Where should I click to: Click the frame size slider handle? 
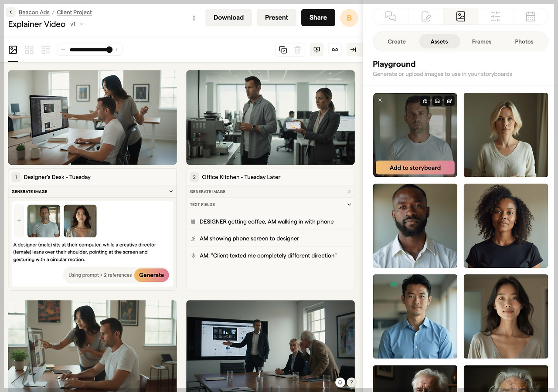[109, 50]
